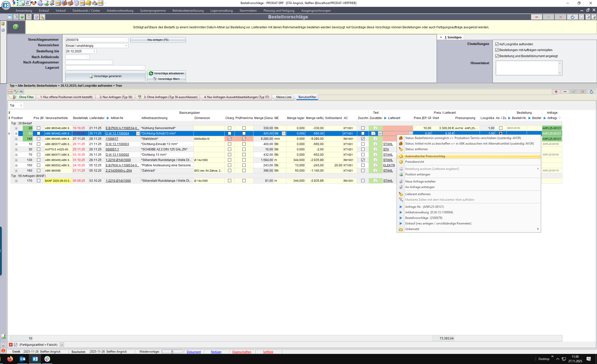This screenshot has width=597, height=364.
Task: Switch to the 2: Nur Anfragen (Typ 56) tab
Action: click(116, 97)
